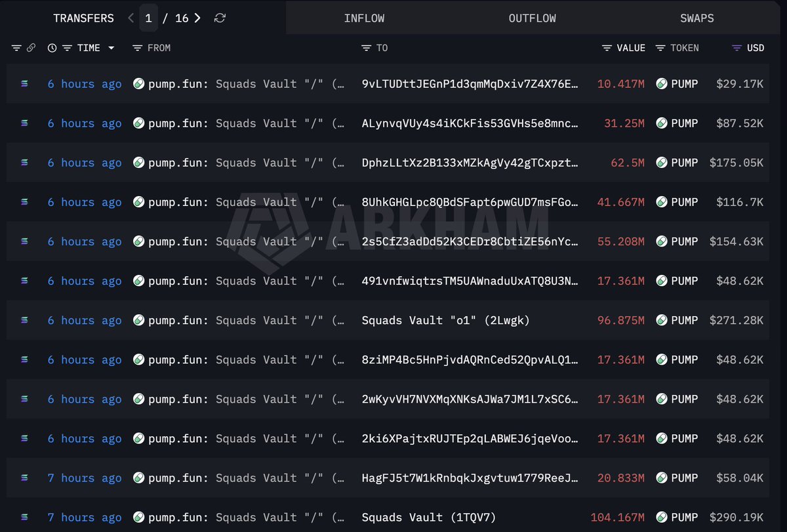
Task: Open recipient address 2wKyvVH7NVXMqXNKsAJ…
Action: (470, 399)
